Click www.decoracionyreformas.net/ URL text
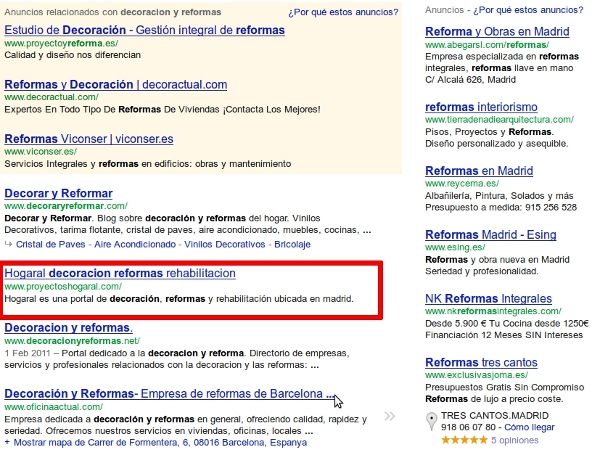600x455 pixels. point(72,341)
